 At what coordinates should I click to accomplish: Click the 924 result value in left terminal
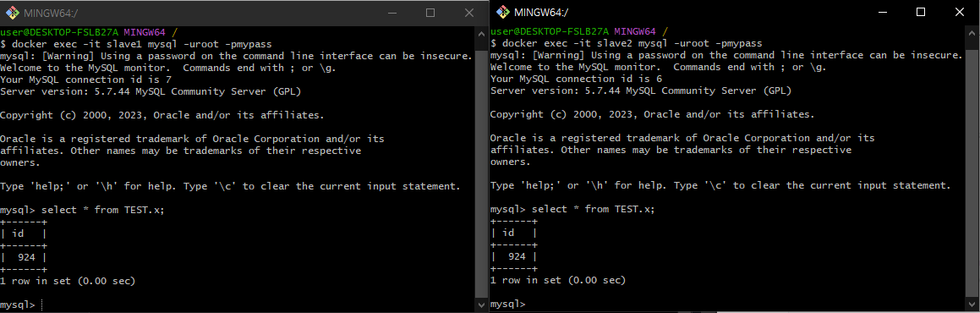27,257
